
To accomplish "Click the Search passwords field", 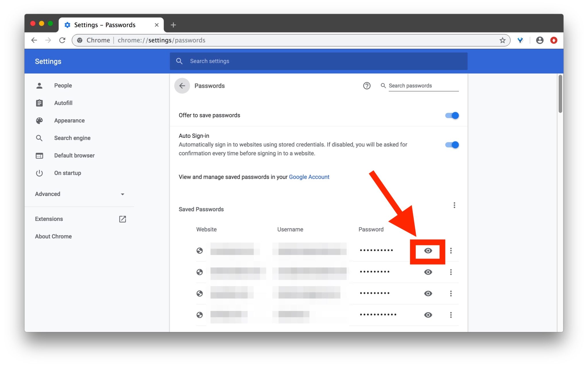I will [423, 86].
